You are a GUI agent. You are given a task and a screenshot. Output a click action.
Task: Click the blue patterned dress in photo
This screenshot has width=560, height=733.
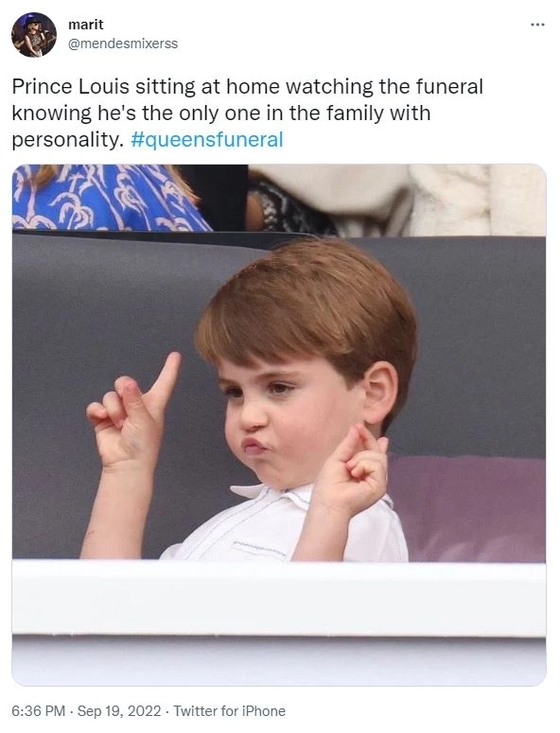(x=108, y=198)
